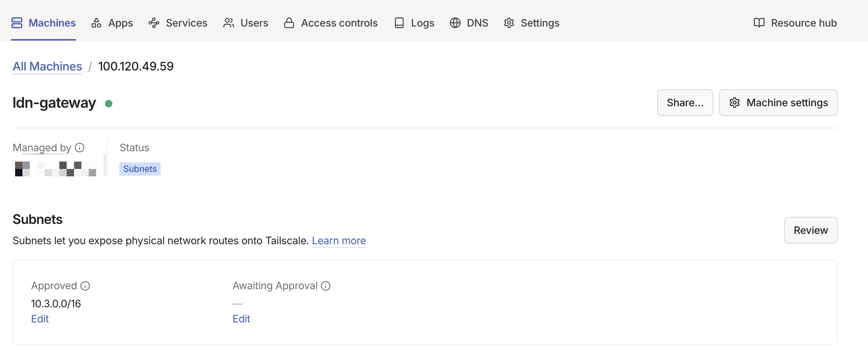Screen dimensions: 868x363
Task: Follow the Learn more link
Action: (339, 240)
